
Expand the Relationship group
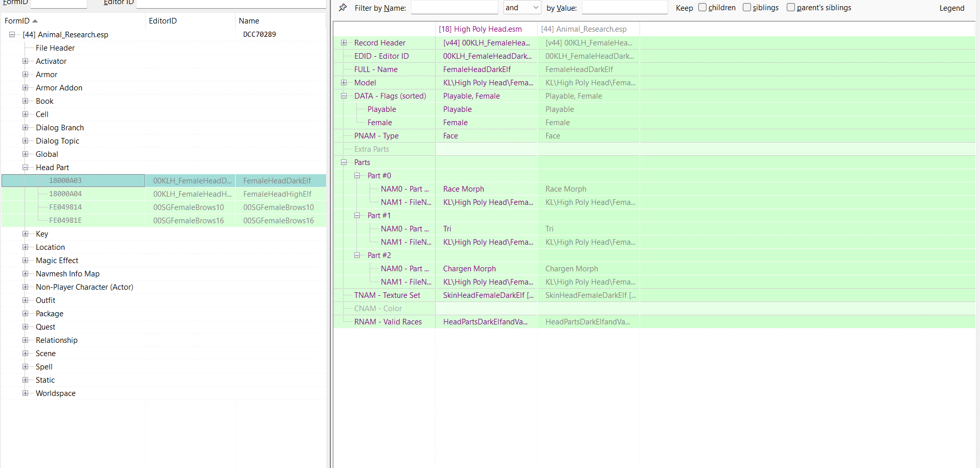click(25, 340)
